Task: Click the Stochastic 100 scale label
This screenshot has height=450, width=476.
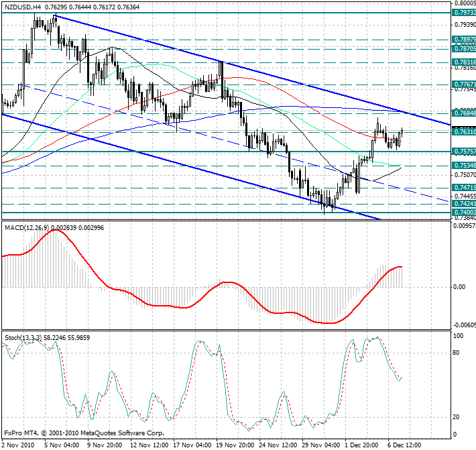Action: pyautogui.click(x=458, y=336)
